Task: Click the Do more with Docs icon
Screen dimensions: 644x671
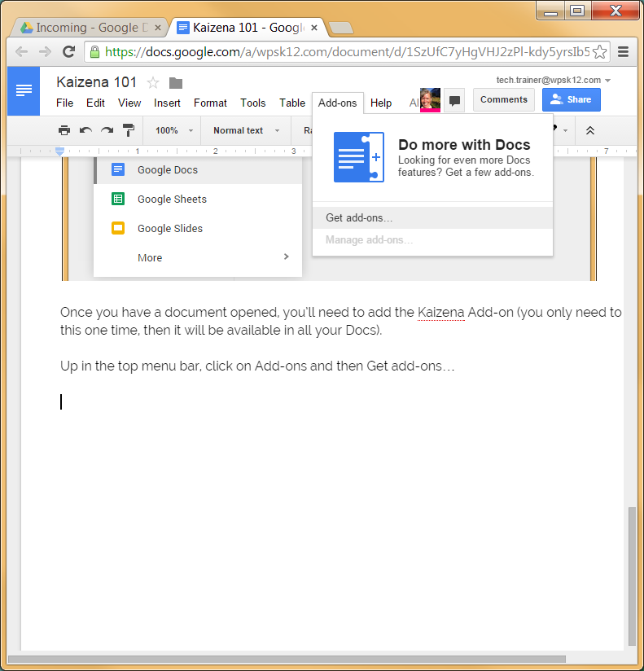Action: pyautogui.click(x=358, y=157)
